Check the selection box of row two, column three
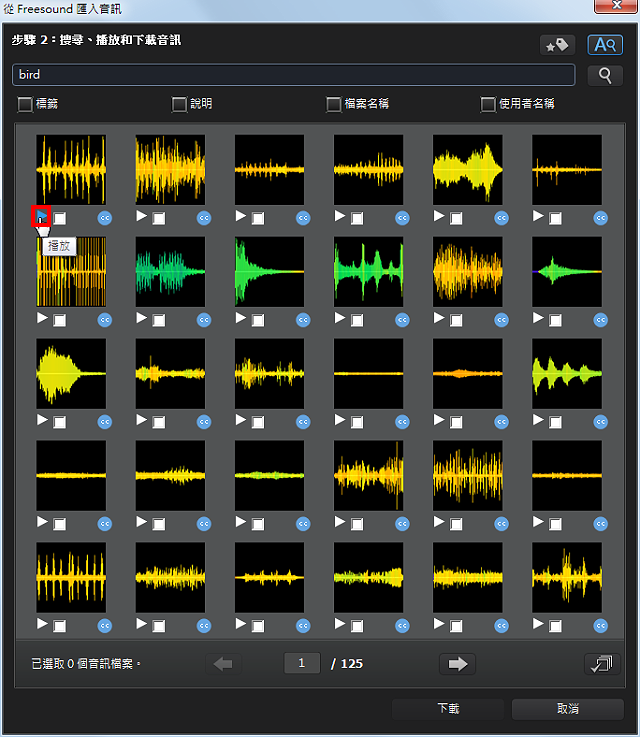Screen dimensions: 640x737 258,321
